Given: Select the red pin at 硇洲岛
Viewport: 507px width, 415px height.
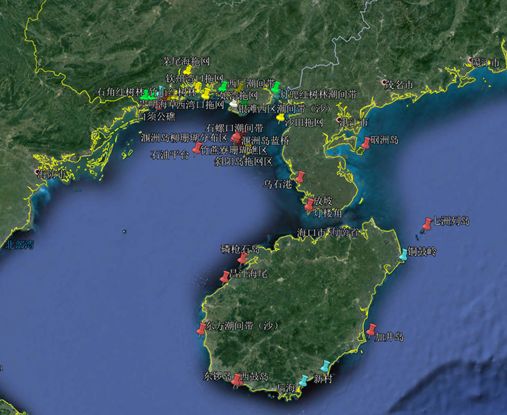Looking at the screenshot, I should click(x=366, y=143).
